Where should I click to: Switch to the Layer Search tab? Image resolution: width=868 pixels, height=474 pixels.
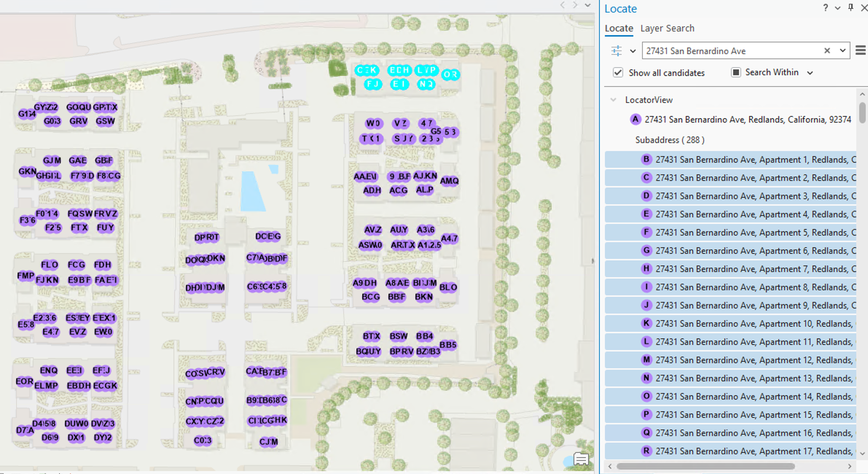(x=667, y=28)
